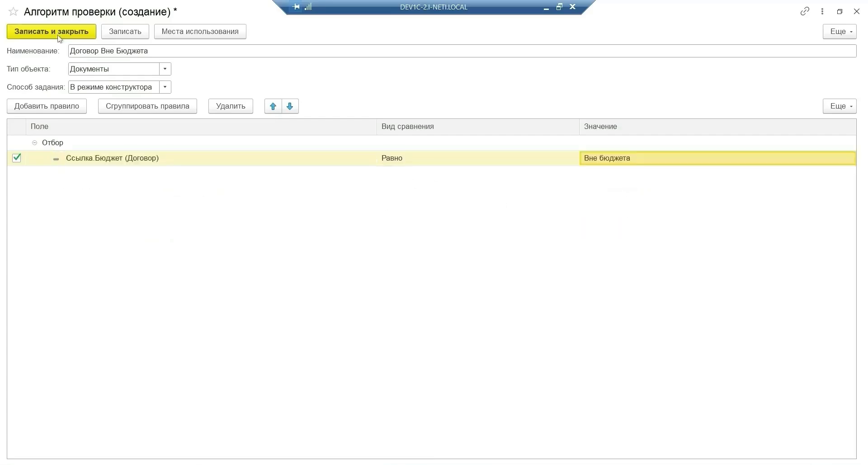This screenshot has width=868, height=465.
Task: Click signal strength icon in connection bar
Action: click(308, 7)
